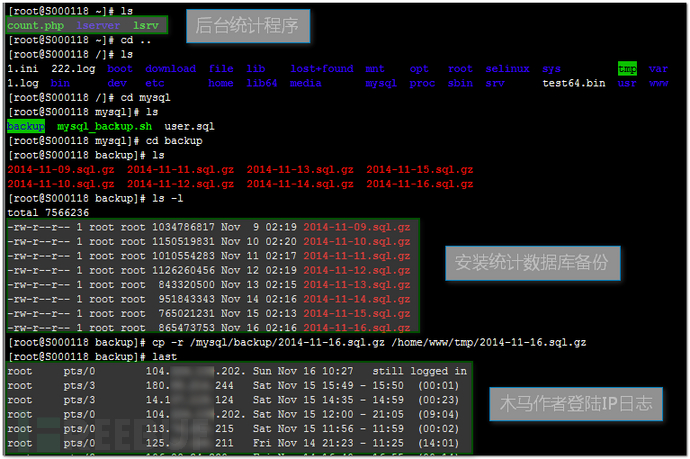This screenshot has height=459, width=690.
Task: Select the session duration (00:02)
Action: coord(438,429)
